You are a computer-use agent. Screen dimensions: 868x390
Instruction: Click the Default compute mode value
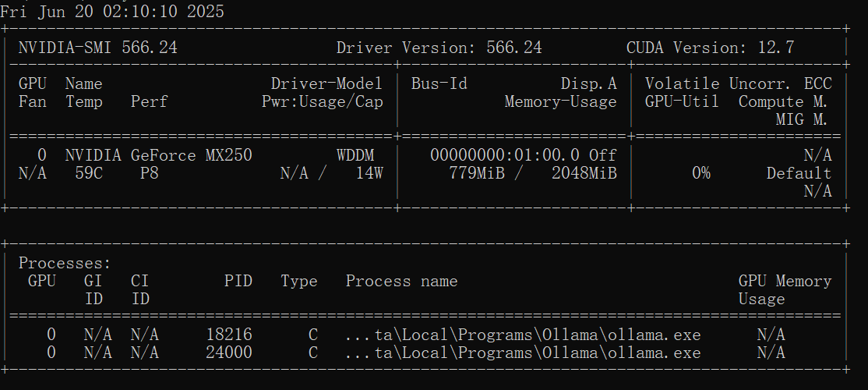799,173
